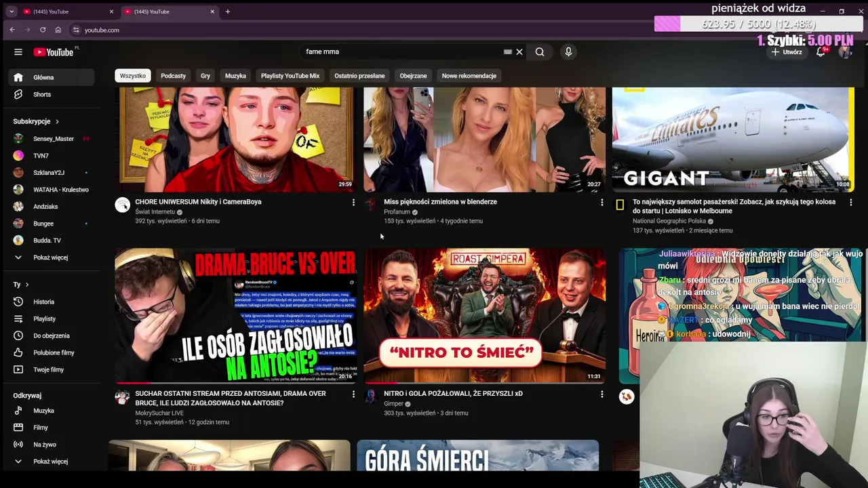Click the Utwórz create button
This screenshot has width=868, height=488.
pos(787,52)
